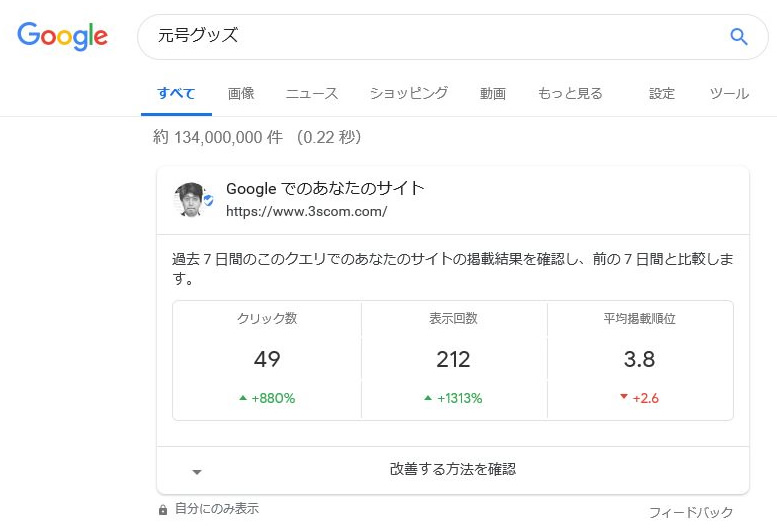777x530 pixels.
Task: Select the すべて tab
Action: point(176,94)
